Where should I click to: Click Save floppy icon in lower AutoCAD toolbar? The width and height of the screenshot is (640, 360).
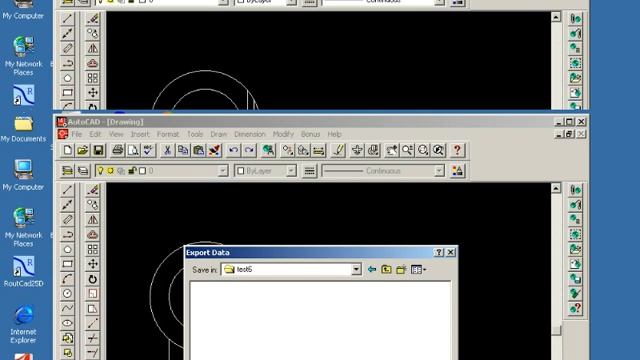click(x=98, y=150)
